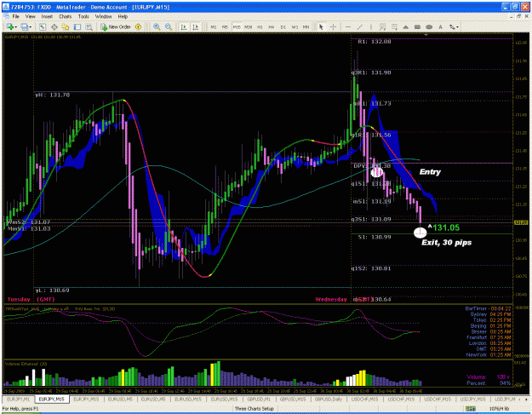Switch to the GBPUSD,M1 chart tab
This screenshot has width=532, height=414.
(x=258, y=400)
